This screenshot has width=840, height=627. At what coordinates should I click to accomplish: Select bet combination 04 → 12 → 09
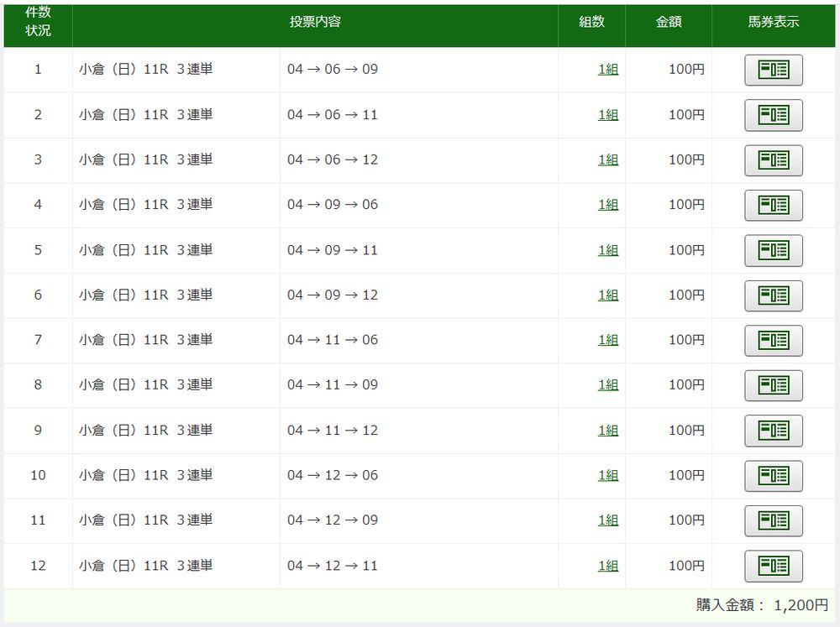pos(333,520)
